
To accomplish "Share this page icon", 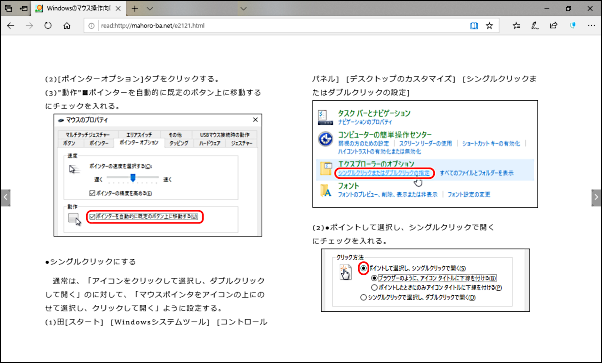I will pyautogui.click(x=553, y=26).
